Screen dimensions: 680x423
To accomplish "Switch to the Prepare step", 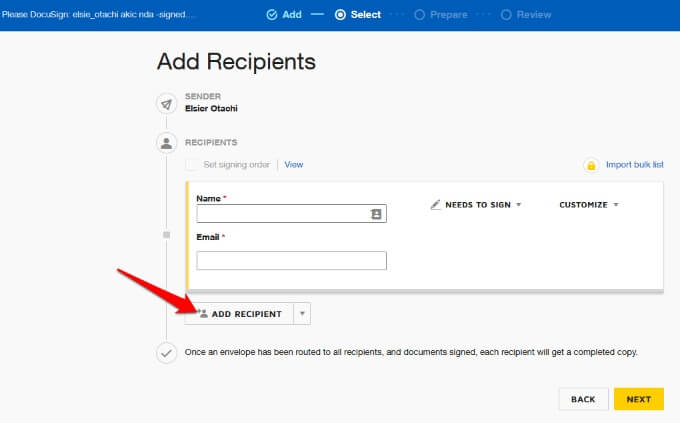I will (x=441, y=15).
